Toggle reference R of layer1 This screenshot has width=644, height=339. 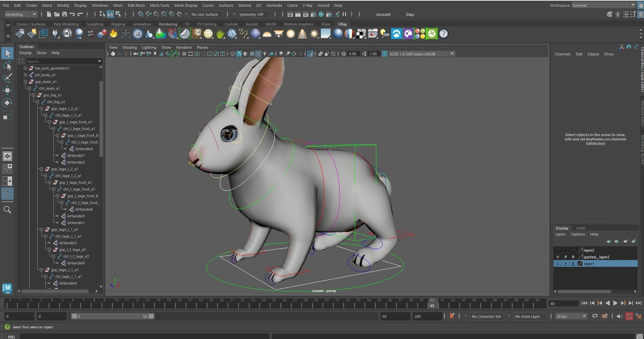pos(573,264)
